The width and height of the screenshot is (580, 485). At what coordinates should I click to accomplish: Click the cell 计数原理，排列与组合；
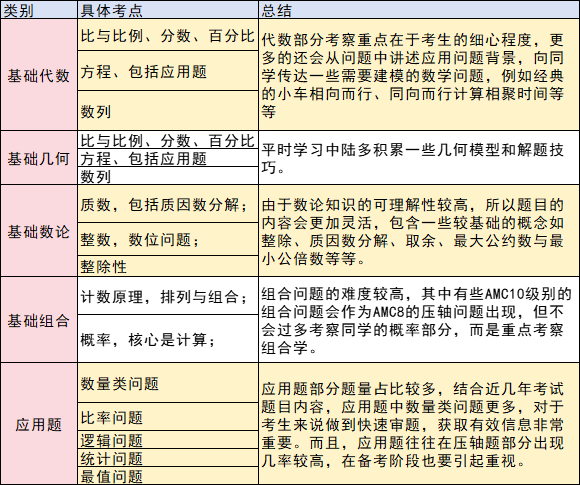point(168,296)
